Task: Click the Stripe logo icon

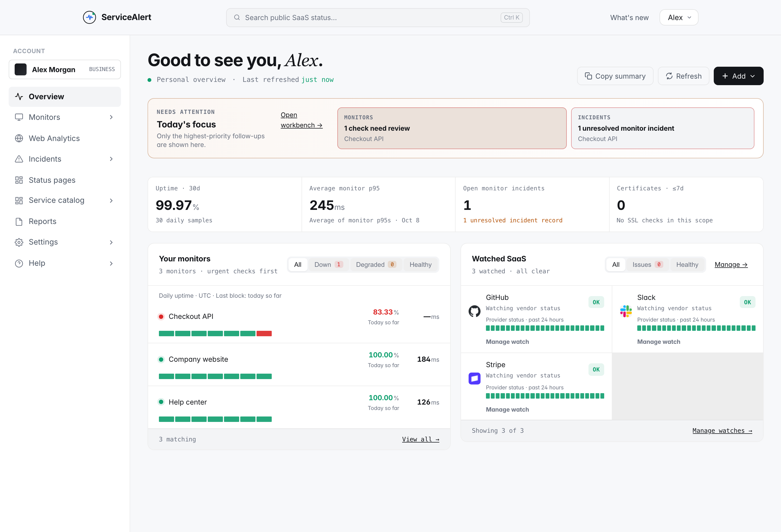Action: [x=474, y=379]
